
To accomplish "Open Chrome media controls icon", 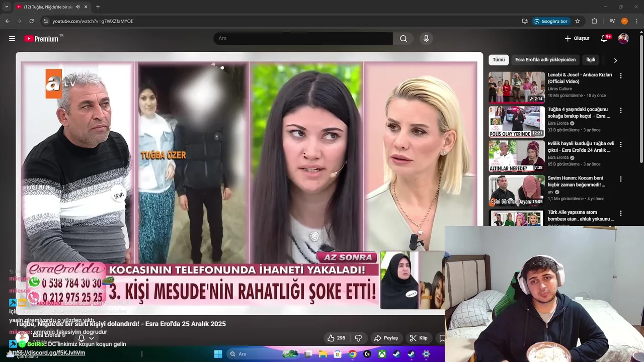I will click(x=612, y=21).
